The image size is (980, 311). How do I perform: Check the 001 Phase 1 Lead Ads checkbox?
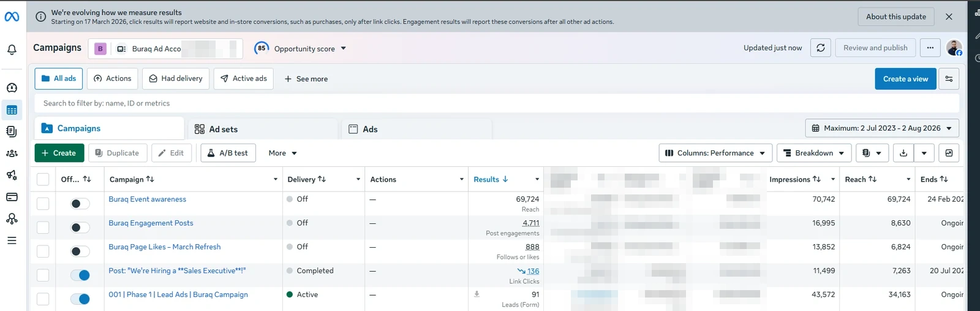tap(43, 299)
